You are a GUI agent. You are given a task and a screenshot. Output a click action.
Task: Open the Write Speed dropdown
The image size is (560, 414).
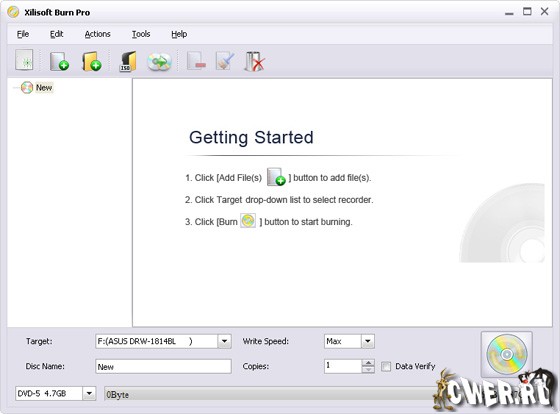tap(368, 341)
